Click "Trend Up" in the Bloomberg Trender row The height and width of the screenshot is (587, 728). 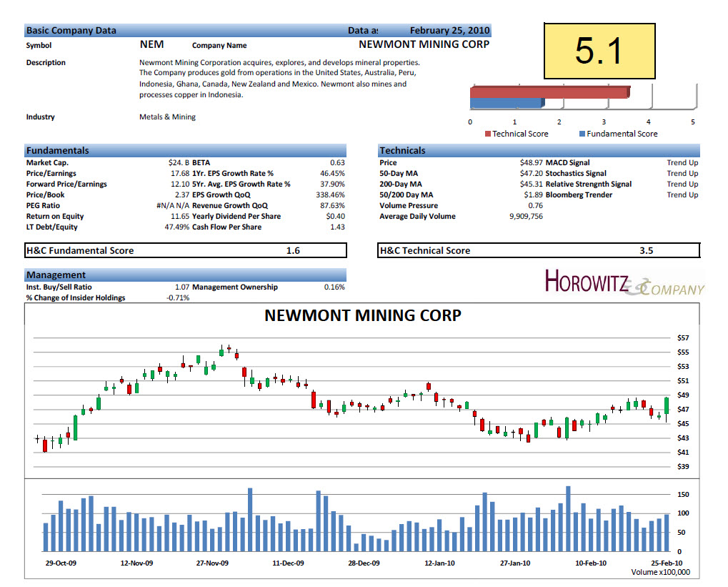(x=682, y=194)
